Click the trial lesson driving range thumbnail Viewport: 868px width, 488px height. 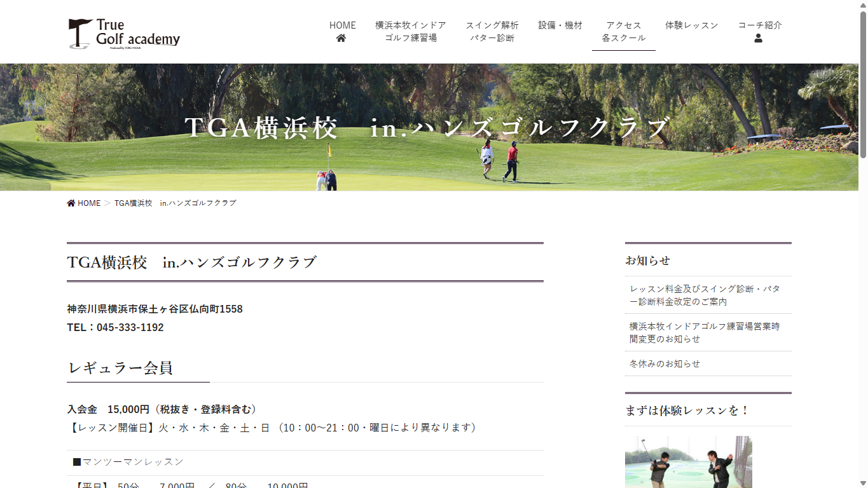coord(689,462)
